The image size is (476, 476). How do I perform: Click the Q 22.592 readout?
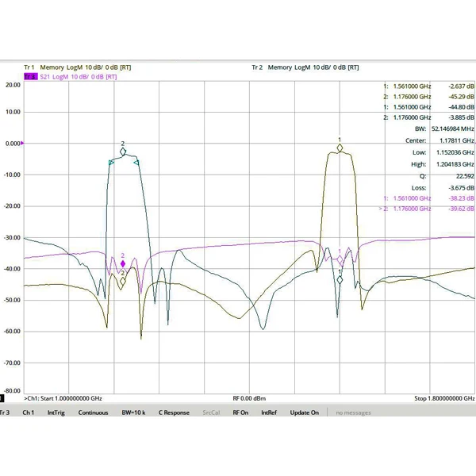[x=447, y=176]
